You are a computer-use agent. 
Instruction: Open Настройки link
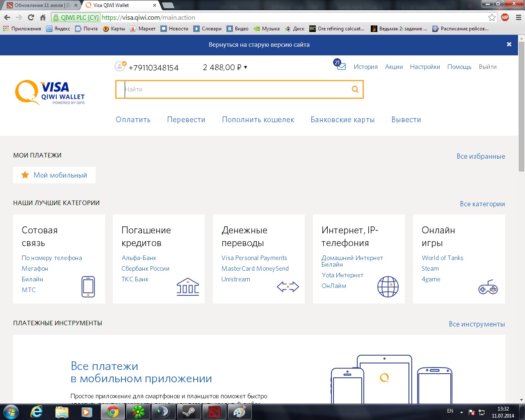(x=425, y=67)
